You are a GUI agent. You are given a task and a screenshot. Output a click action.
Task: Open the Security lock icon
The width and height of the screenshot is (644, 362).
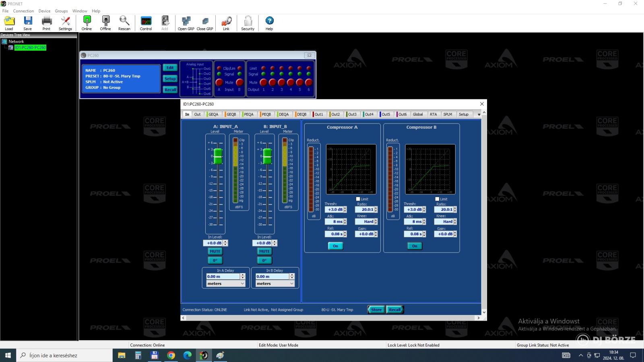pos(248,21)
